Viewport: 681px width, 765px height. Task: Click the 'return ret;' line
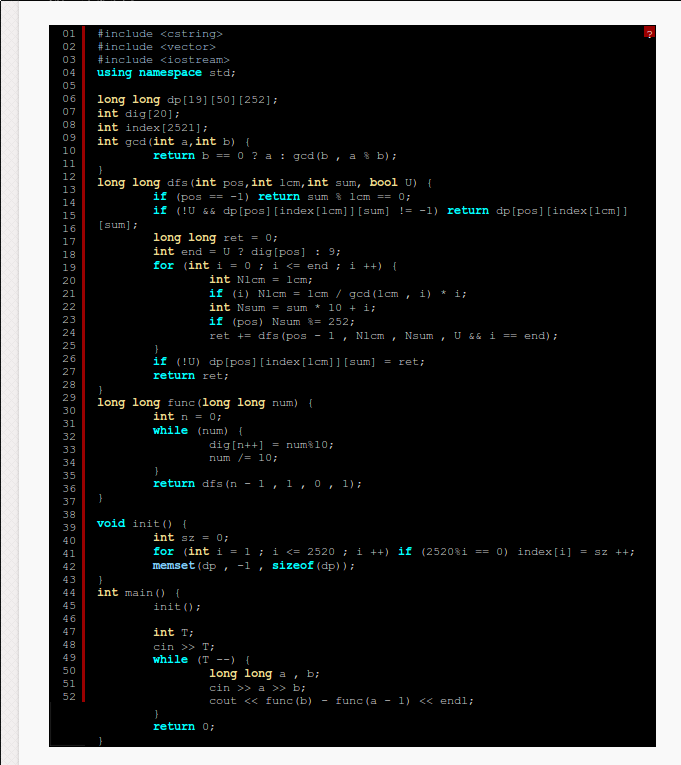pos(191,376)
